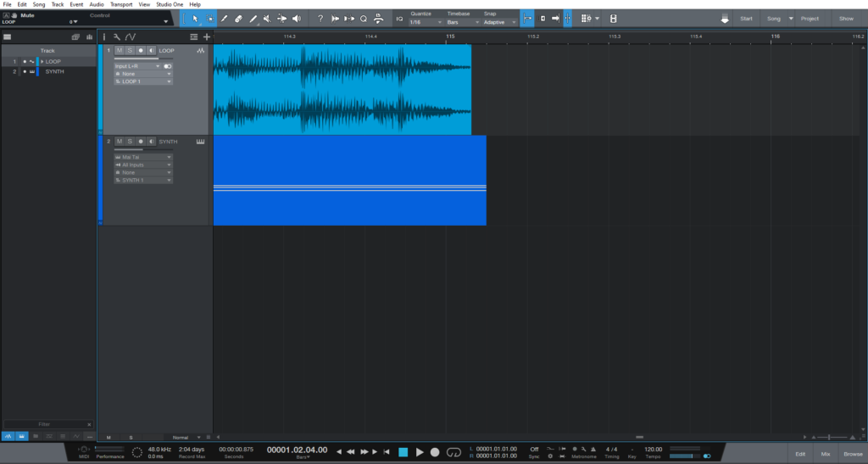Viewport: 868px width, 464px height.
Task: Open the Event menu
Action: click(76, 4)
